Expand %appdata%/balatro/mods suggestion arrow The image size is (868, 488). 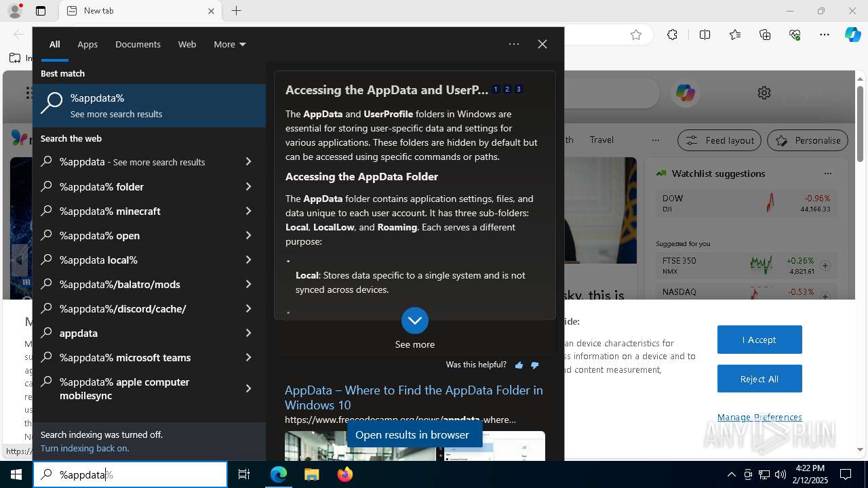248,284
